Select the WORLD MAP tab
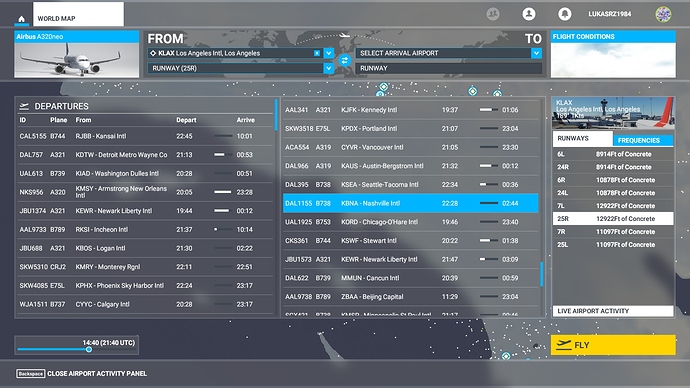This screenshot has width=690, height=388. click(x=78, y=14)
